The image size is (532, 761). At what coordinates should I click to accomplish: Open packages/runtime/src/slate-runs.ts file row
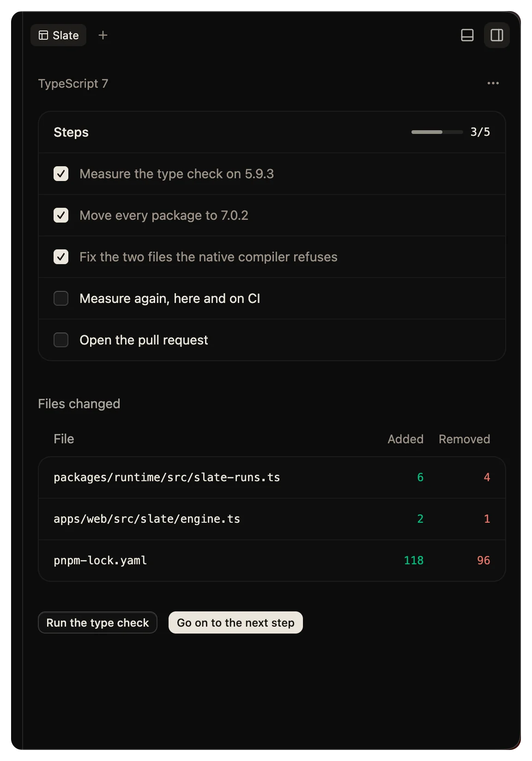click(x=272, y=477)
